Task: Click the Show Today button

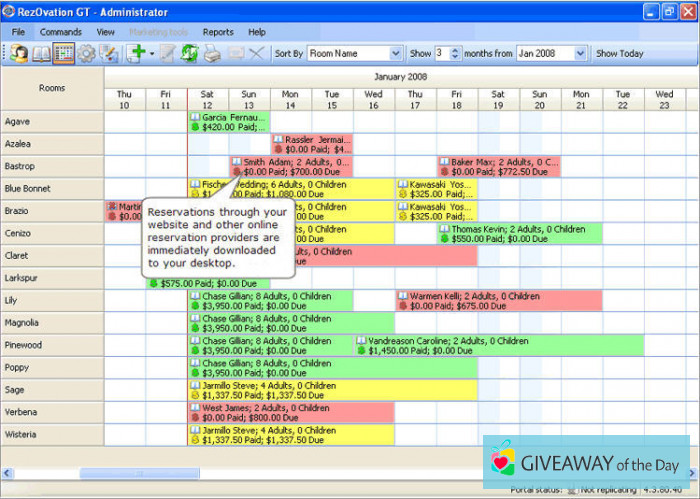Action: (620, 54)
